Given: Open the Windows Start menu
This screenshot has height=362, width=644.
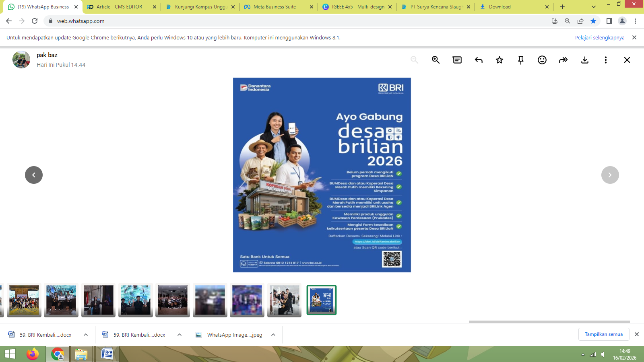Looking at the screenshot, I should (10, 354).
